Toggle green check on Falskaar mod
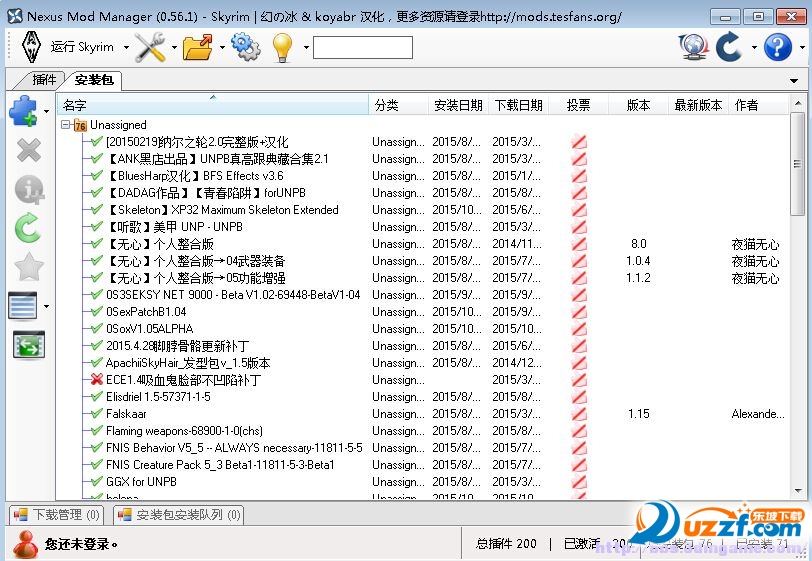 (96, 413)
